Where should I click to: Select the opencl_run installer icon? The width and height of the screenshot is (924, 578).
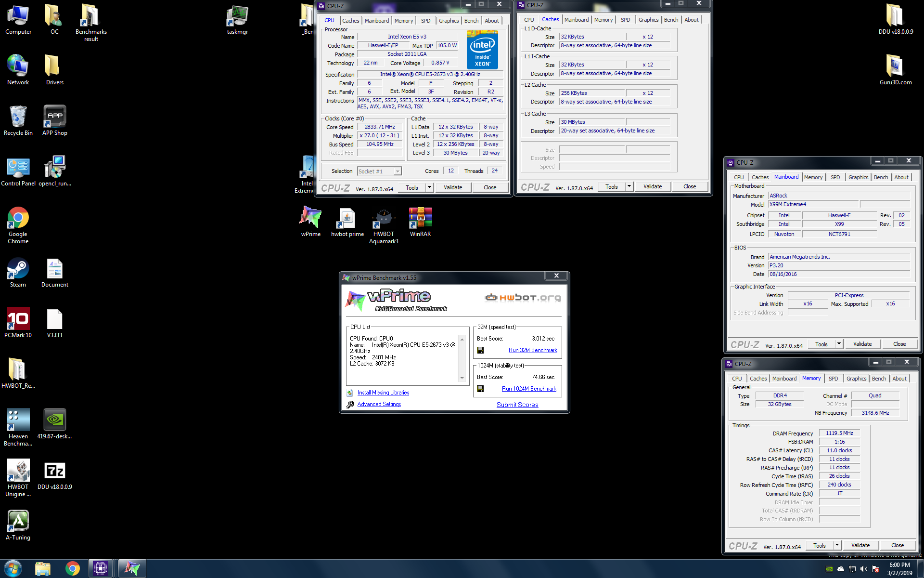(54, 171)
